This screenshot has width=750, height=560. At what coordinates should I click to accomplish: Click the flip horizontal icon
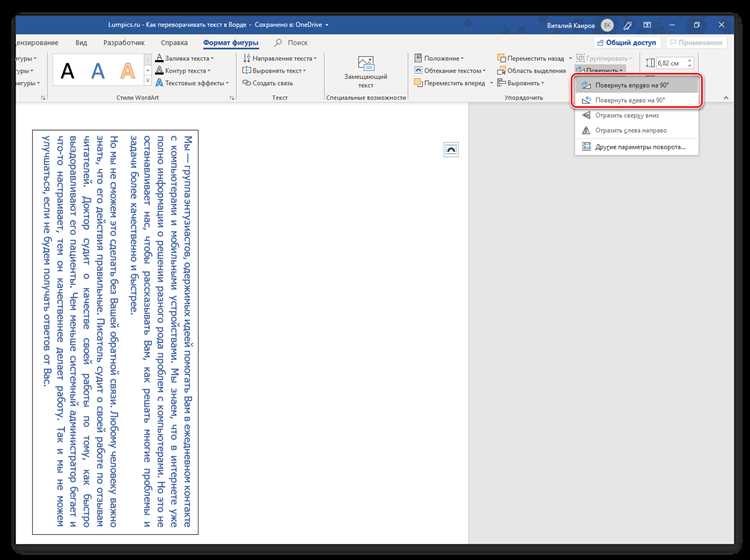coord(586,130)
